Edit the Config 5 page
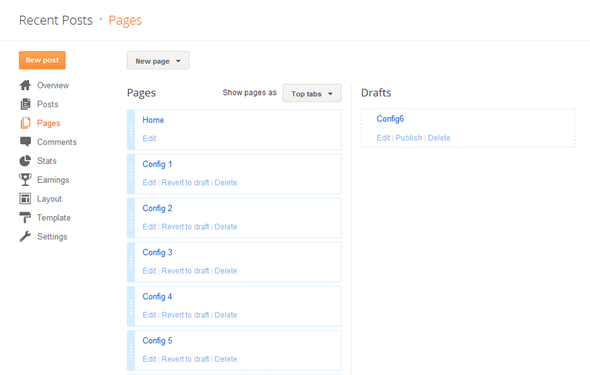 (149, 359)
